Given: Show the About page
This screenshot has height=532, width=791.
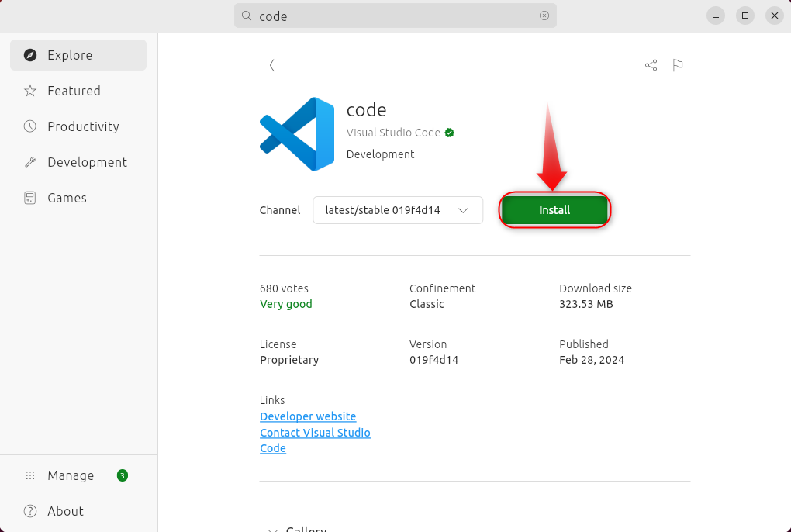Looking at the screenshot, I should coord(65,511).
